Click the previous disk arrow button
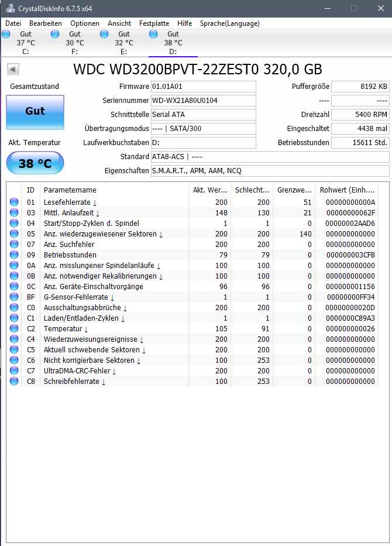 point(13,69)
